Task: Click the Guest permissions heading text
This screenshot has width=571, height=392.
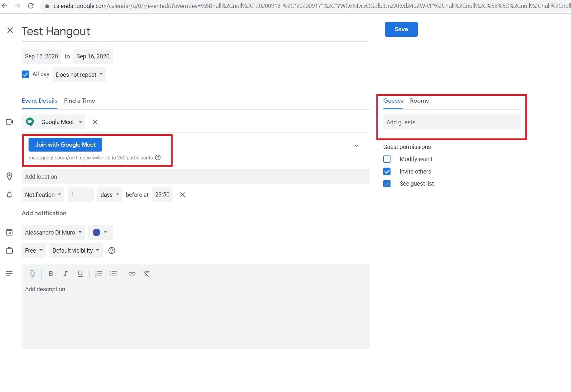Action: click(407, 147)
